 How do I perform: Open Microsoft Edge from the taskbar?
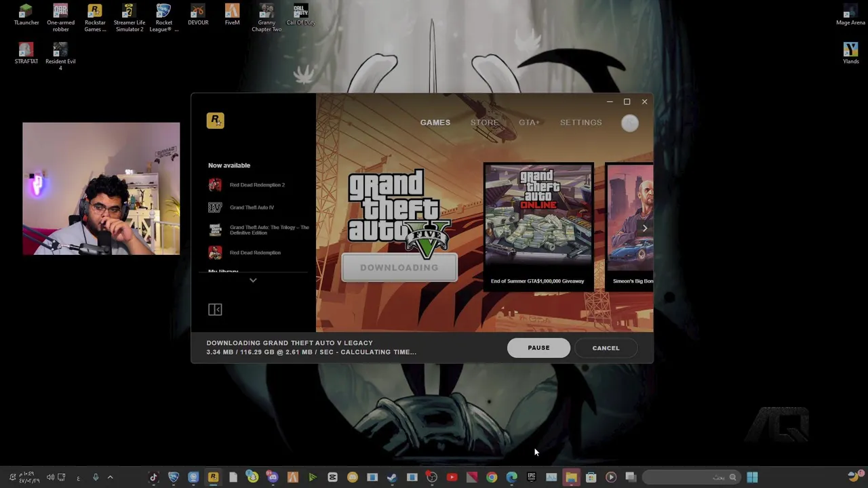tap(511, 477)
